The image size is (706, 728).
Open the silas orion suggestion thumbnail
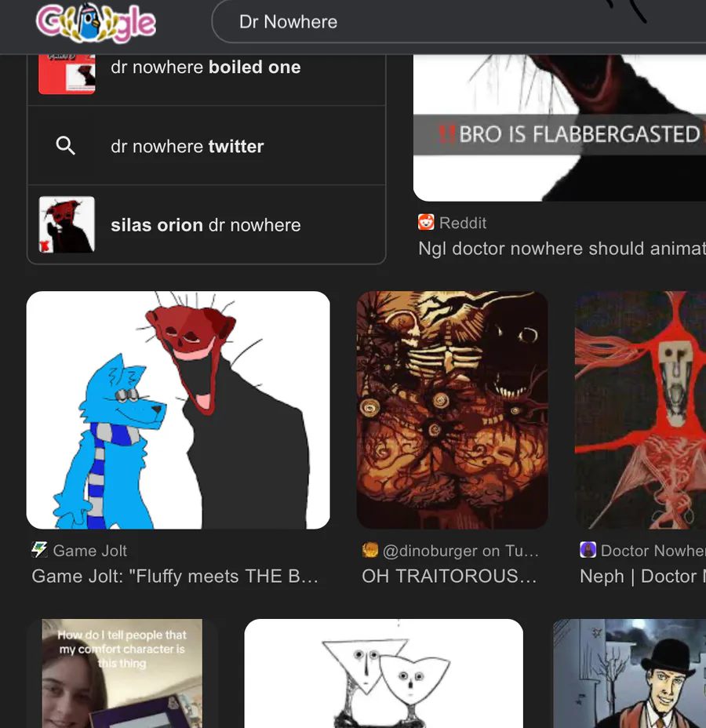point(67,224)
